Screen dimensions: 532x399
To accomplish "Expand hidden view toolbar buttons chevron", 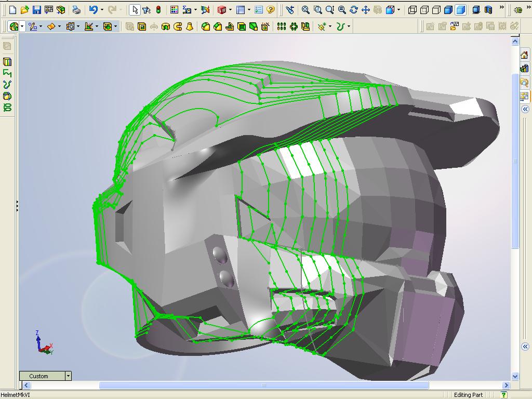I will [502, 7].
